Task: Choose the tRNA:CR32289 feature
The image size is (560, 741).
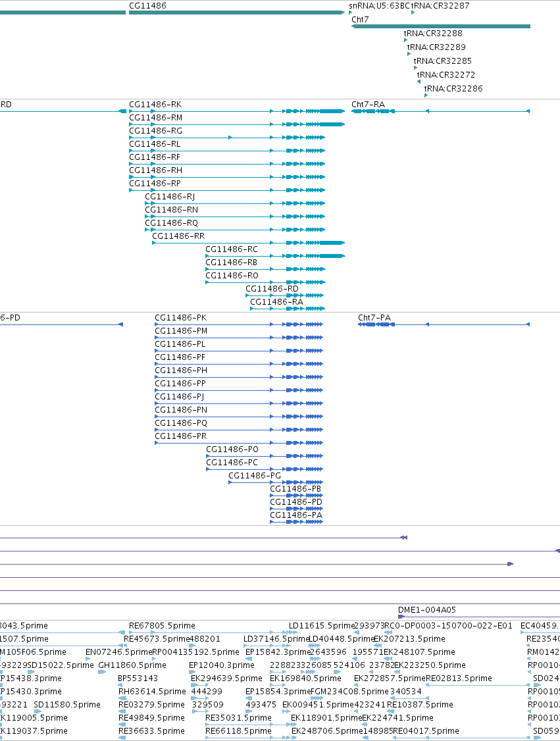Action: pyautogui.click(x=436, y=47)
